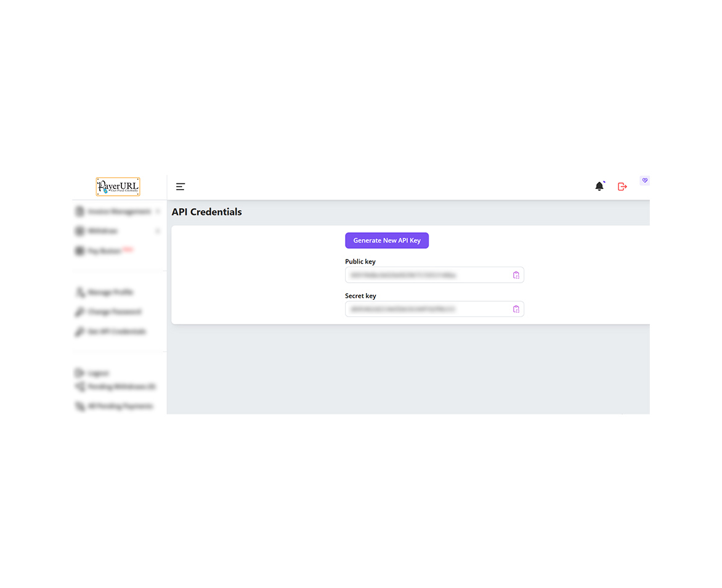This screenshot has width=722, height=588.
Task: Click the red sign-out icon in header
Action: [622, 187]
